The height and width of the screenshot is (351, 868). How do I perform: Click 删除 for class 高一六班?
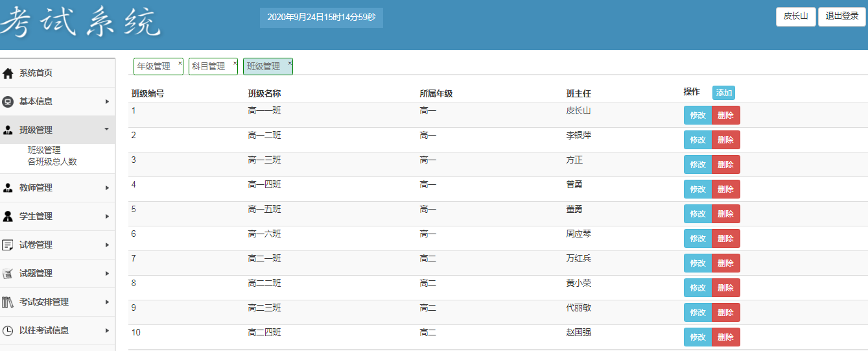tap(725, 239)
